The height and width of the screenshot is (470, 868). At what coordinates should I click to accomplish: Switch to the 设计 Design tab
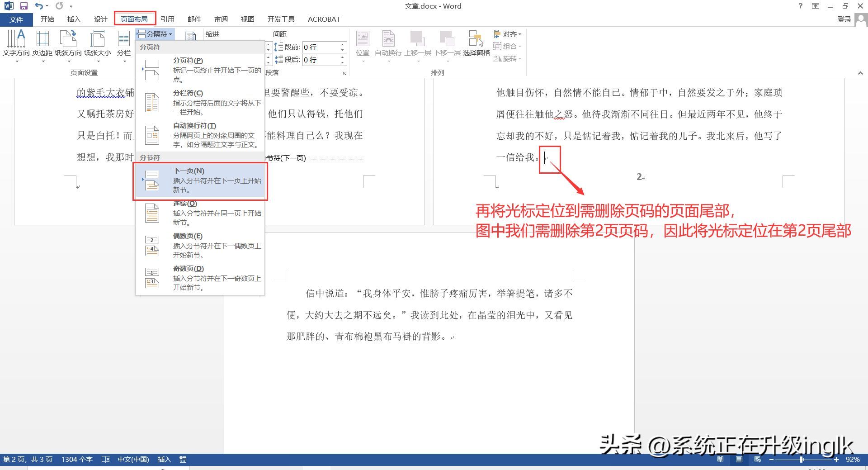pos(100,19)
